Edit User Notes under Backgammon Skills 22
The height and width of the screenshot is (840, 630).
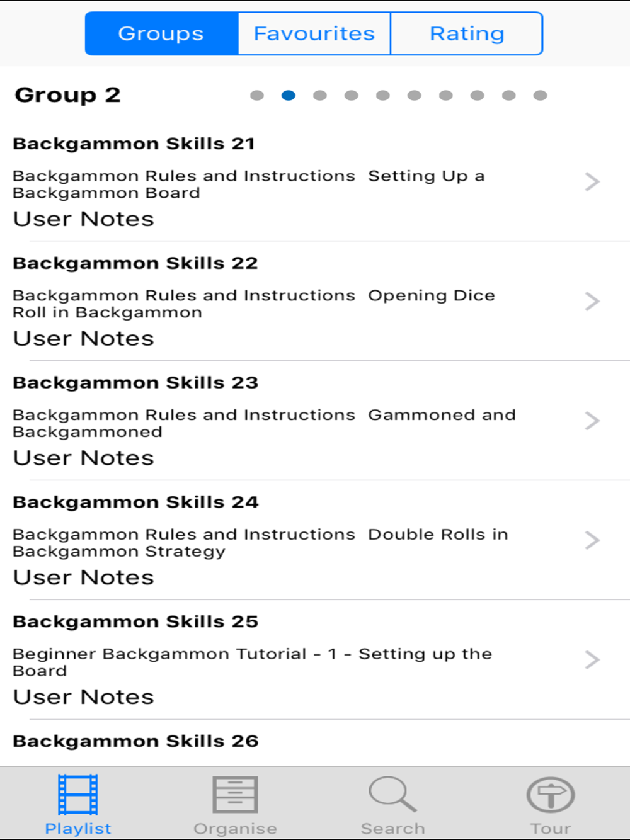tap(83, 339)
